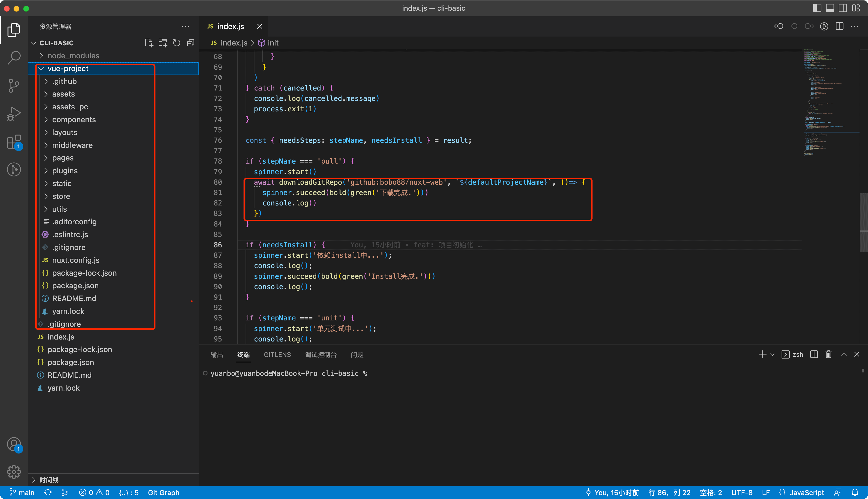
Task: Switch to the 终端 terminal tab
Action: pos(243,354)
